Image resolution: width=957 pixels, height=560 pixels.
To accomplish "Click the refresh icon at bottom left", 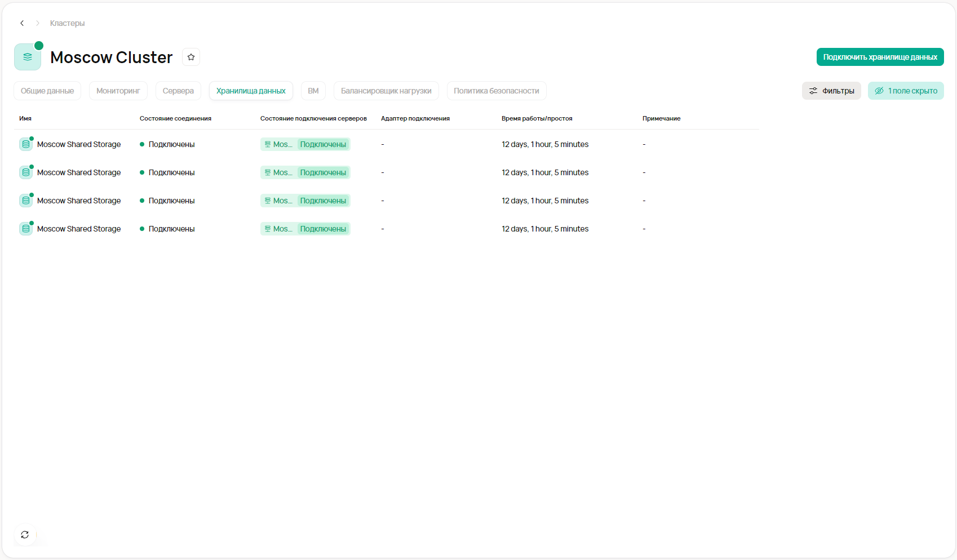I will (x=25, y=535).
